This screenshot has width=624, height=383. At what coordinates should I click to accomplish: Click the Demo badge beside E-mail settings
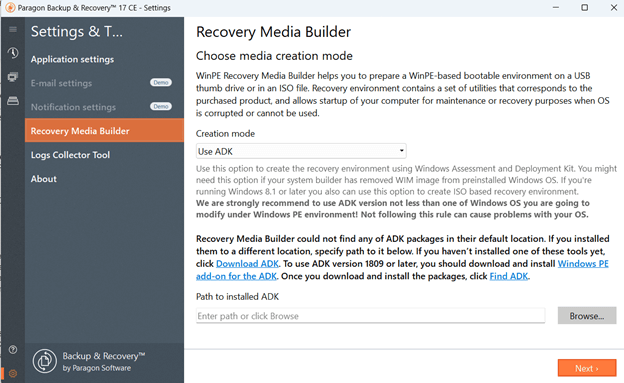pyautogui.click(x=161, y=82)
